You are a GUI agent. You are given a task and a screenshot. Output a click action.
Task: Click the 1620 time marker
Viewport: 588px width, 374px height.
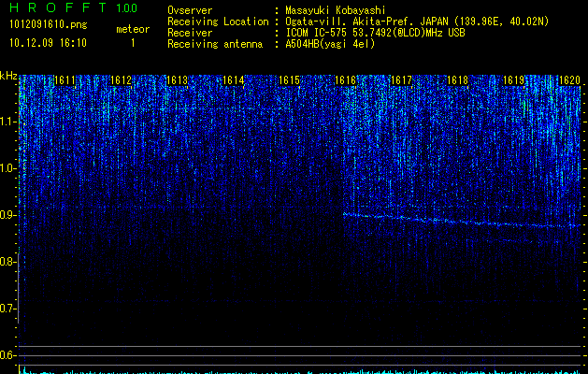click(569, 80)
